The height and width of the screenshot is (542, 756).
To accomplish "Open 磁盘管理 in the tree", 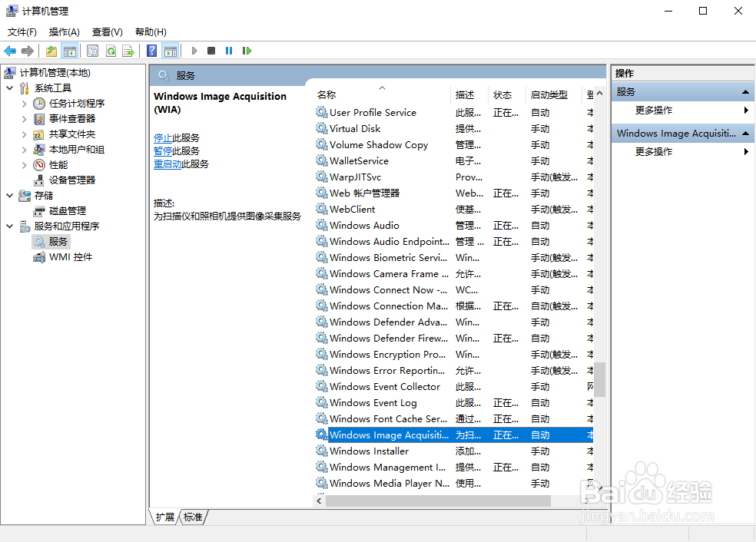I will (x=68, y=211).
